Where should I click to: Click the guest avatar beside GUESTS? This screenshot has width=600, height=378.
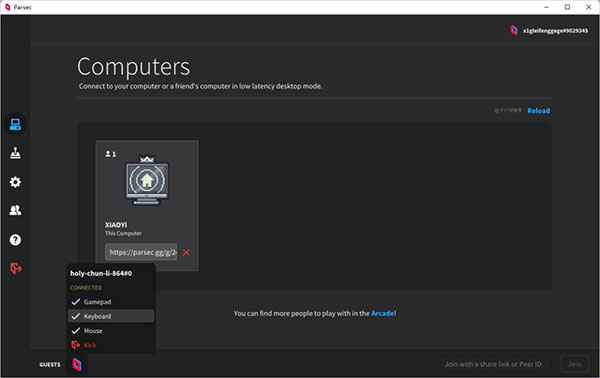coord(77,364)
